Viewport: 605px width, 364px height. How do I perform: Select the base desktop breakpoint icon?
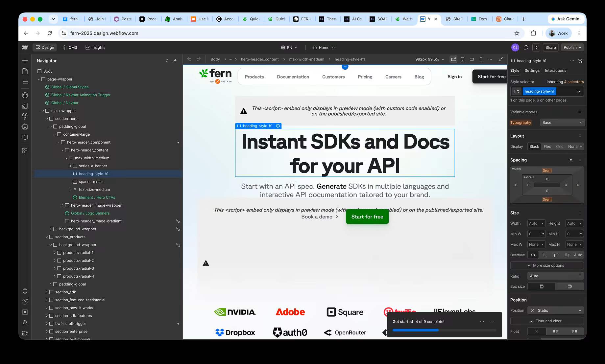point(453,59)
